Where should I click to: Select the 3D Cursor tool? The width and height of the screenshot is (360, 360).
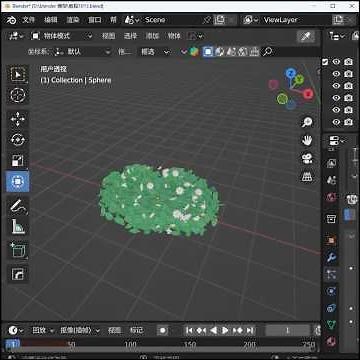tap(17, 95)
